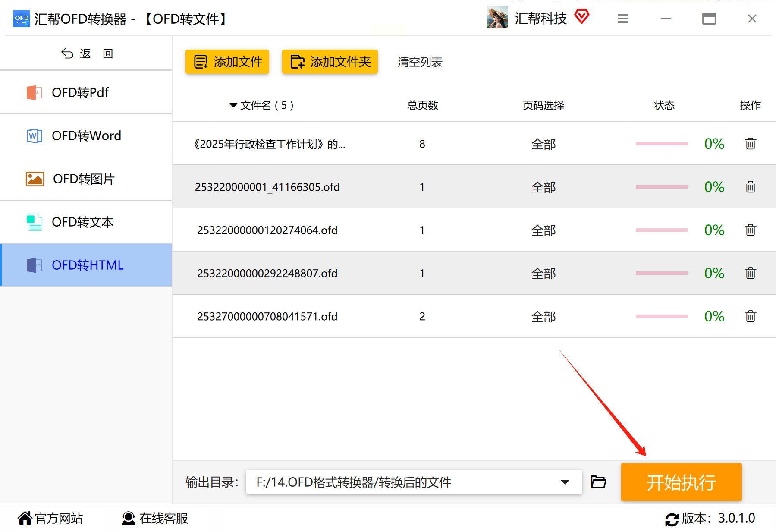776x532 pixels.
Task: Click the version refresh icon near 3.0.1.0
Action: coord(672,519)
